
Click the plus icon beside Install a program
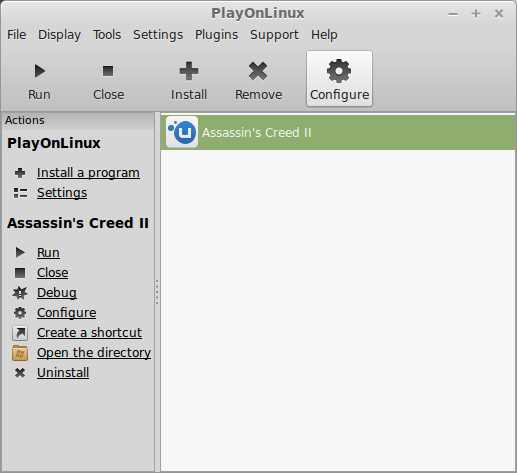tap(20, 173)
